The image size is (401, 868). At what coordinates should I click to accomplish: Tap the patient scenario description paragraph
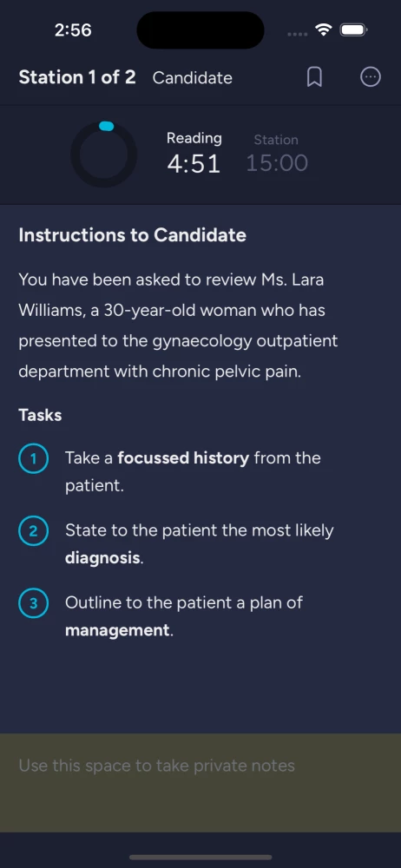coord(178,325)
